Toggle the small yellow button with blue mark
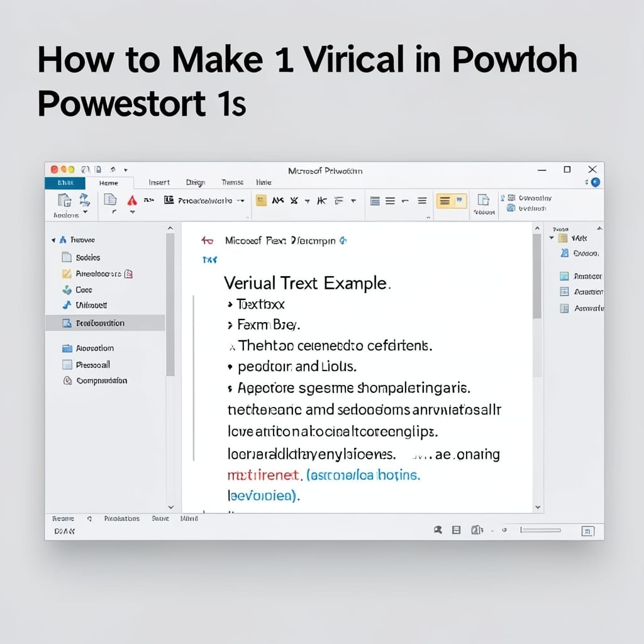Viewport: 644px width, 644px height. tap(460, 201)
